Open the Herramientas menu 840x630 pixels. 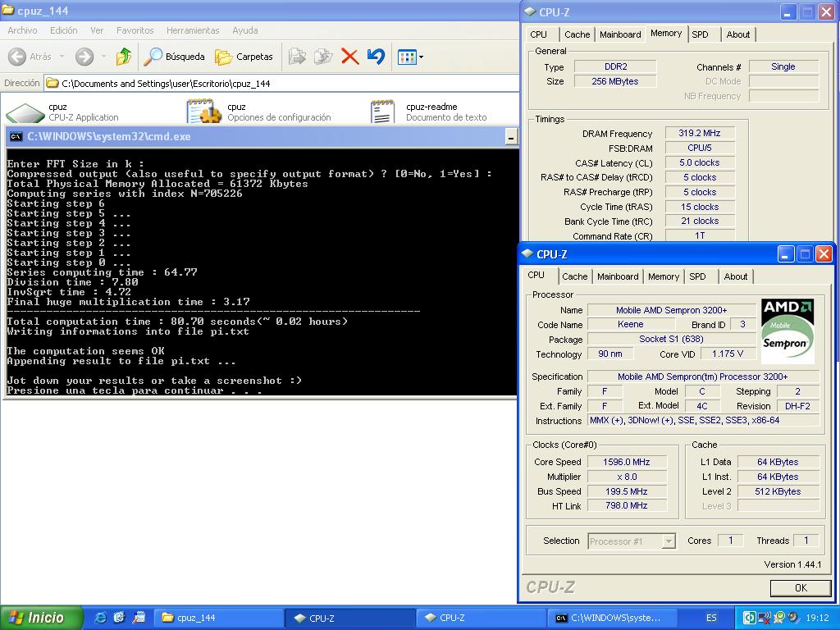[x=193, y=30]
